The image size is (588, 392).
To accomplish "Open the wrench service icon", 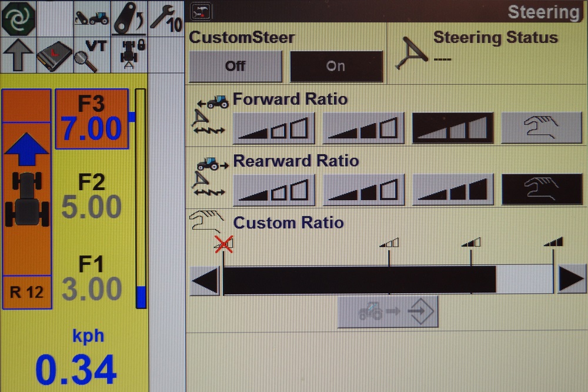I will [166, 18].
